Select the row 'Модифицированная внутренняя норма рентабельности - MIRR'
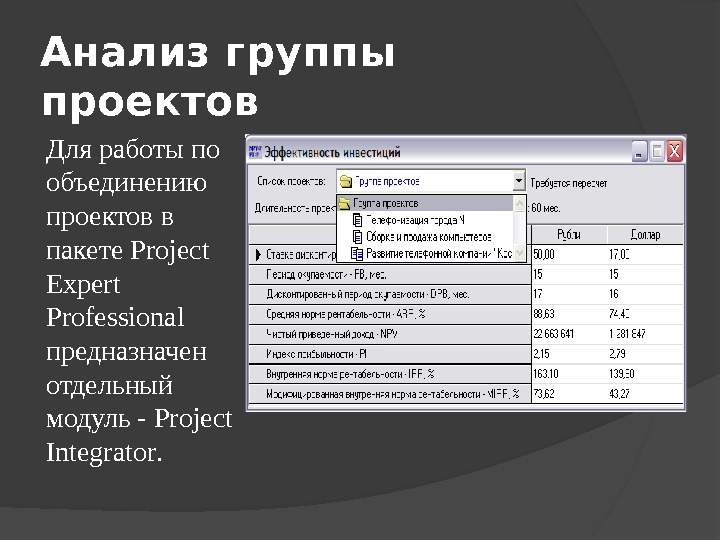Screen dimensions: 720x540 pyautogui.click(x=390, y=394)
